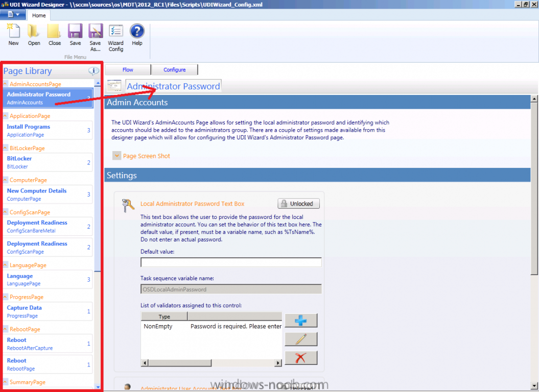Image resolution: width=539 pixels, height=392 pixels.
Task: Collapse AdminAccountsPage group
Action: 5,84
